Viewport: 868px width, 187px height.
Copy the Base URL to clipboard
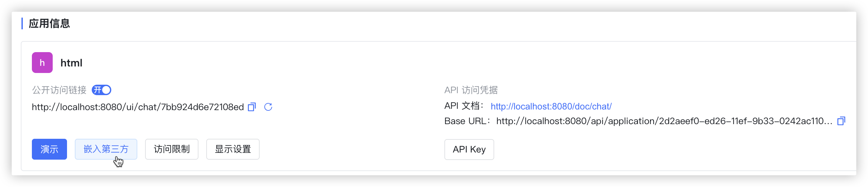(x=841, y=121)
